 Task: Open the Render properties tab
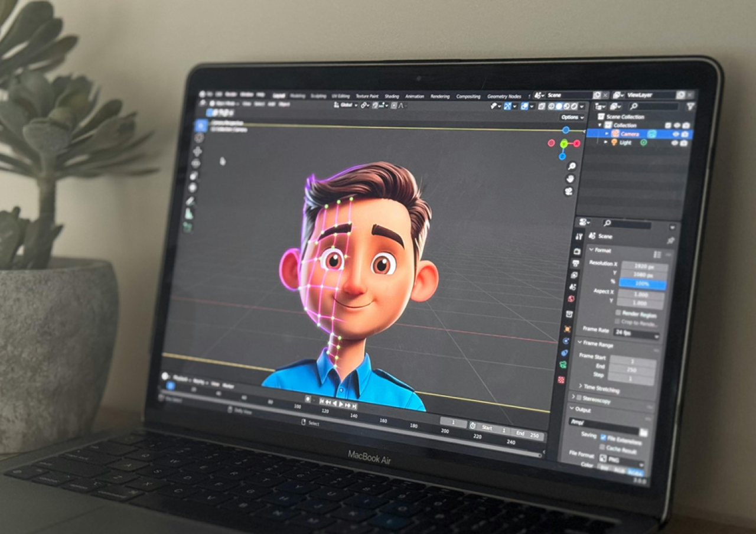pyautogui.click(x=577, y=251)
